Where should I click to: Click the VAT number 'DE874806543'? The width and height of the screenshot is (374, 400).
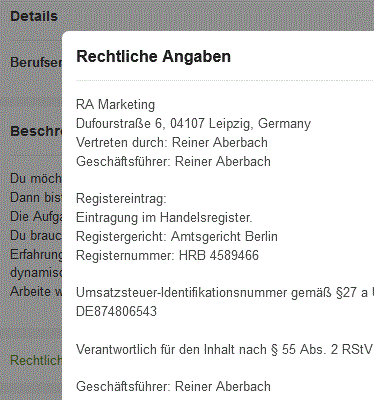click(x=116, y=311)
